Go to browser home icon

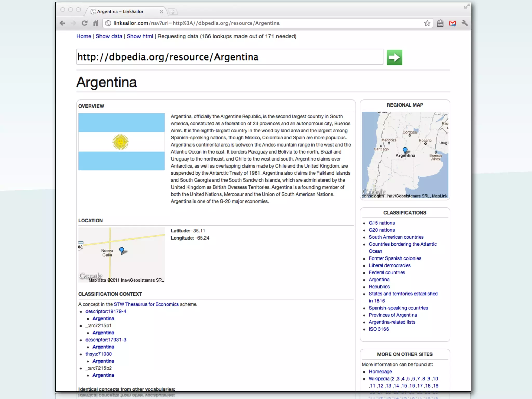[x=96, y=23]
